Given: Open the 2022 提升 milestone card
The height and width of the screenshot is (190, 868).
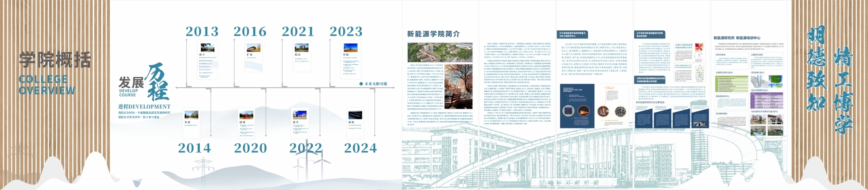Looking at the screenshot, I should [301, 123].
